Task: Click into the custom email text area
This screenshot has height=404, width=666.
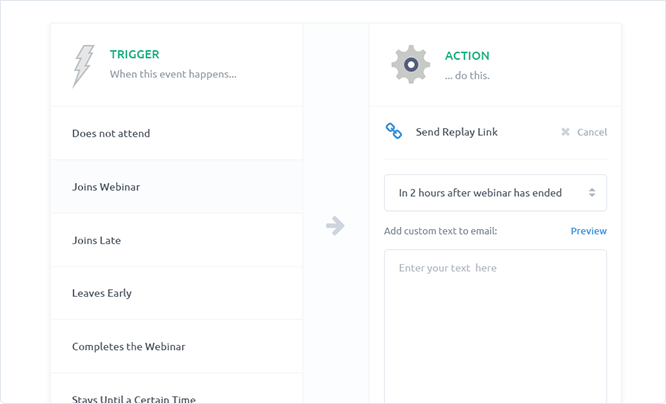Action: pyautogui.click(x=495, y=326)
